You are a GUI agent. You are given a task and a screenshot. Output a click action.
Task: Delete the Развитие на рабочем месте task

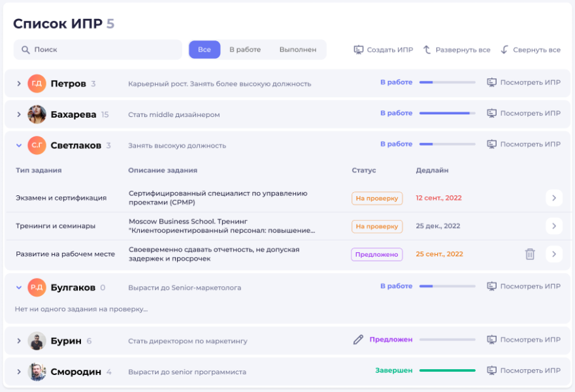tap(530, 254)
